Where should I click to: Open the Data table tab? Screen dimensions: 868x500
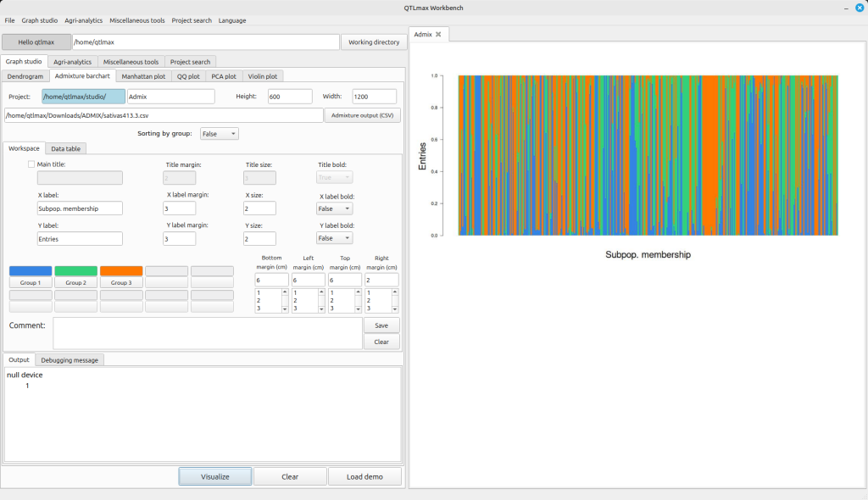pos(66,148)
